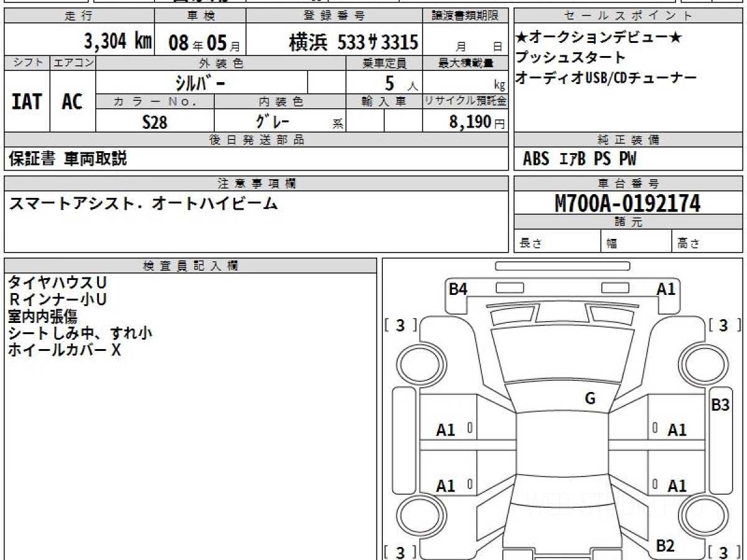Select inspector note Rインナー小U
747x560 pixels.
click(57, 300)
